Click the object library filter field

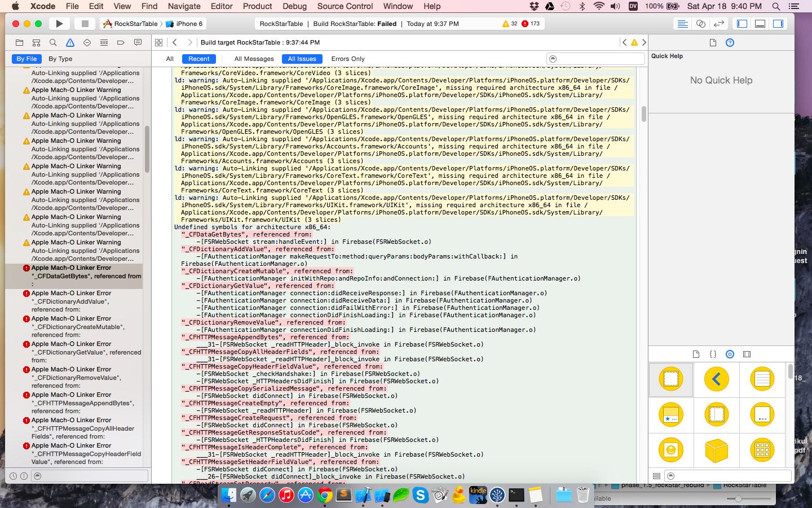727,476
